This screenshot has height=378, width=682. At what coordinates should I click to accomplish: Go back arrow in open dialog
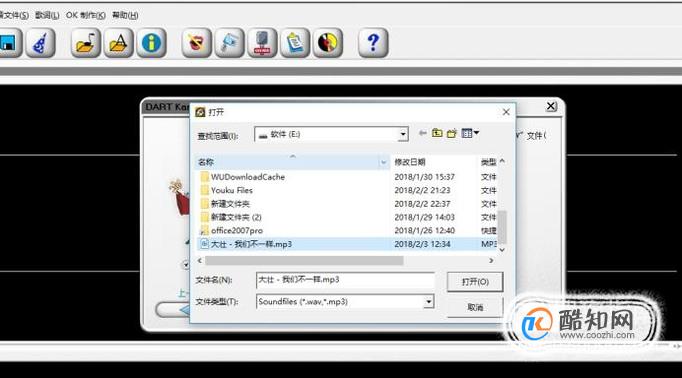point(422,133)
